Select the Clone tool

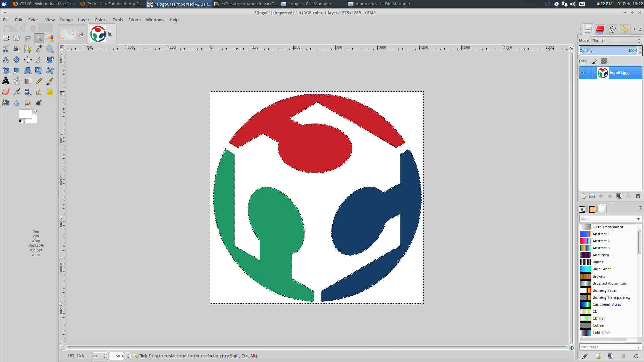coord(39,92)
